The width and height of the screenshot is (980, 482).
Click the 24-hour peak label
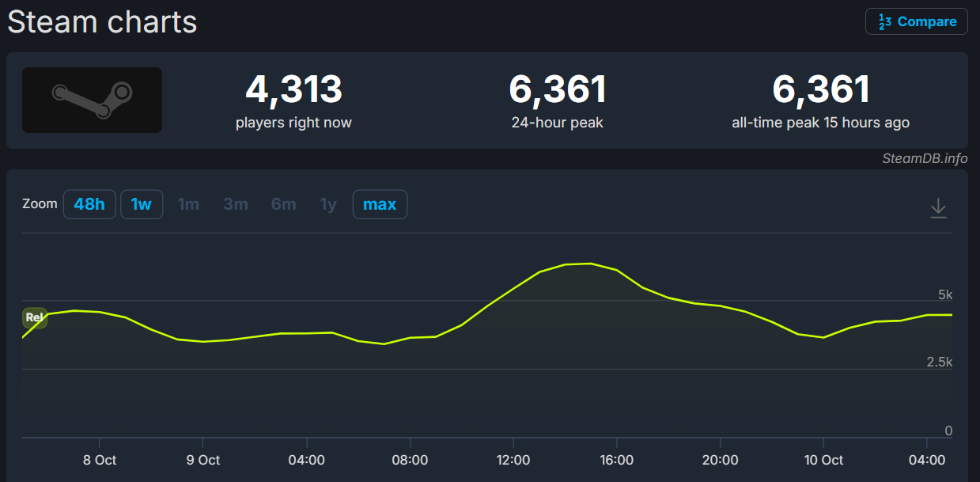[x=558, y=123]
